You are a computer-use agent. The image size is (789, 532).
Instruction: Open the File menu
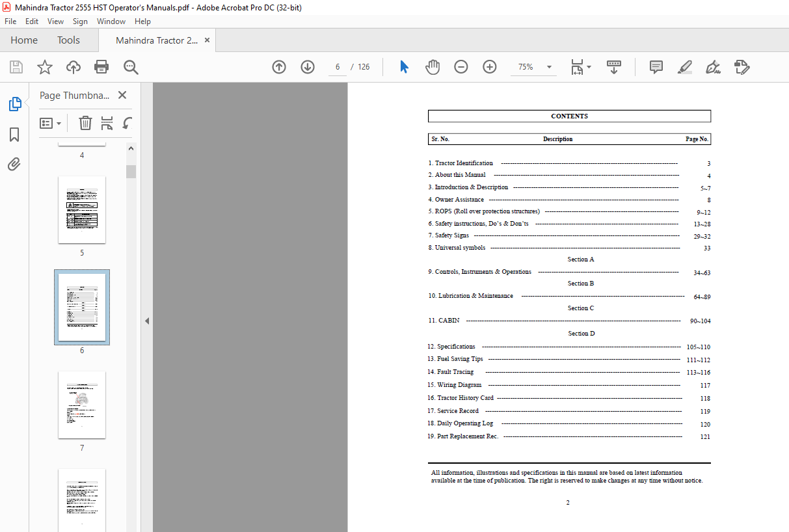pyautogui.click(x=10, y=21)
